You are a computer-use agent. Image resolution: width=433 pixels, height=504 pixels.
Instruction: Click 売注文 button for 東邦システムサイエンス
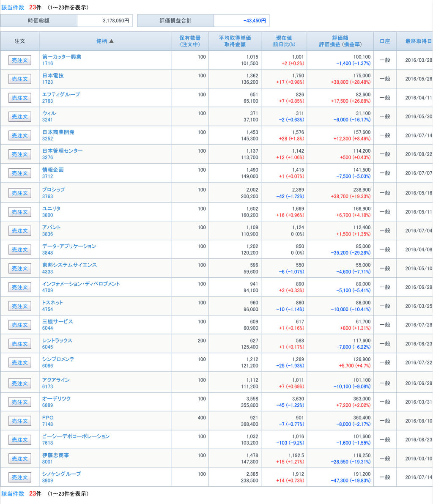point(19,268)
